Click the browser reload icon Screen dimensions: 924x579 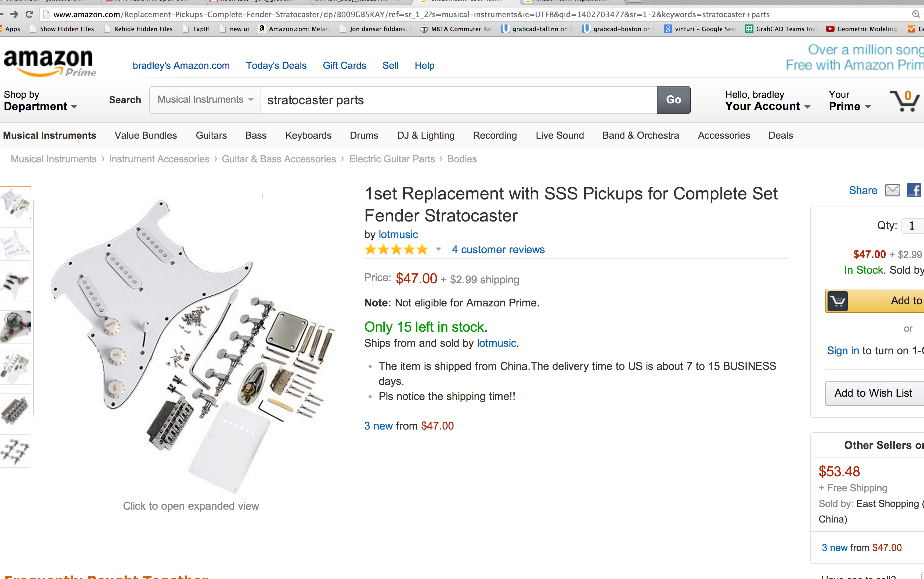[30, 15]
